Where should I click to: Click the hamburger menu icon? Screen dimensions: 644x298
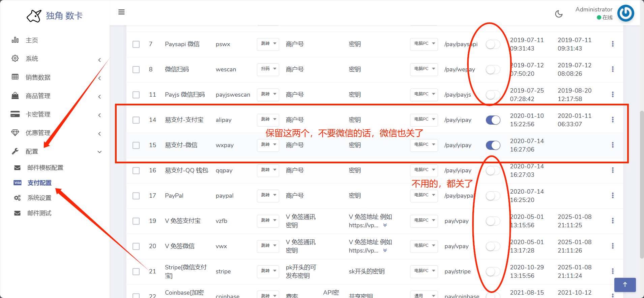click(121, 12)
